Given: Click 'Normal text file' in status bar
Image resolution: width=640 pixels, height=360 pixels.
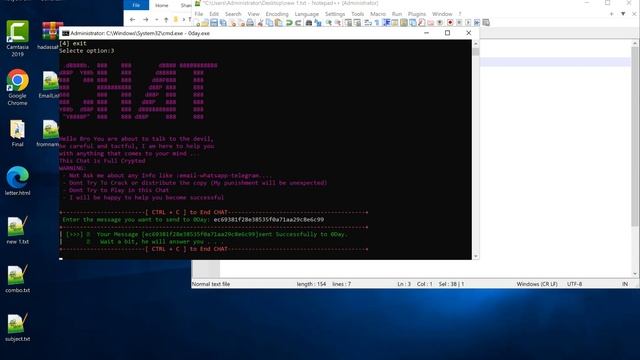Looking at the screenshot, I should 211,284.
